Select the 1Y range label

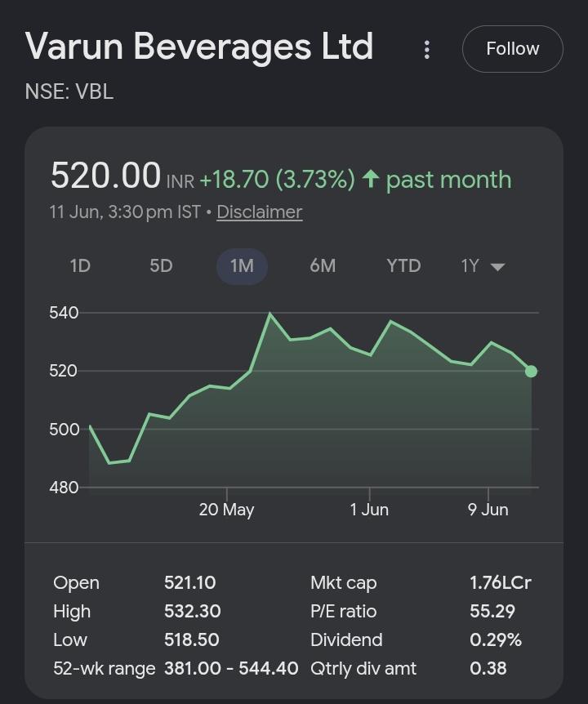pyautogui.click(x=470, y=265)
